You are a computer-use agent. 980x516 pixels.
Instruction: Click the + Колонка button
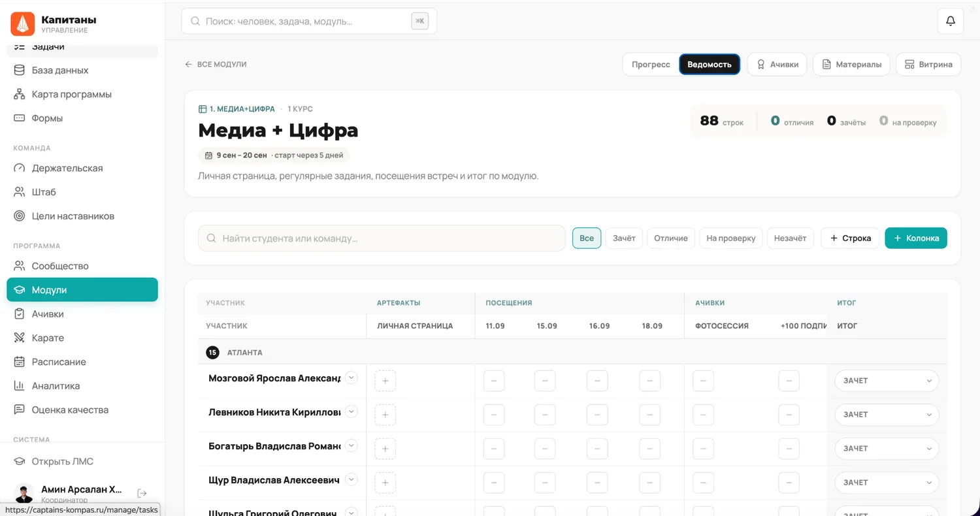[916, 238]
